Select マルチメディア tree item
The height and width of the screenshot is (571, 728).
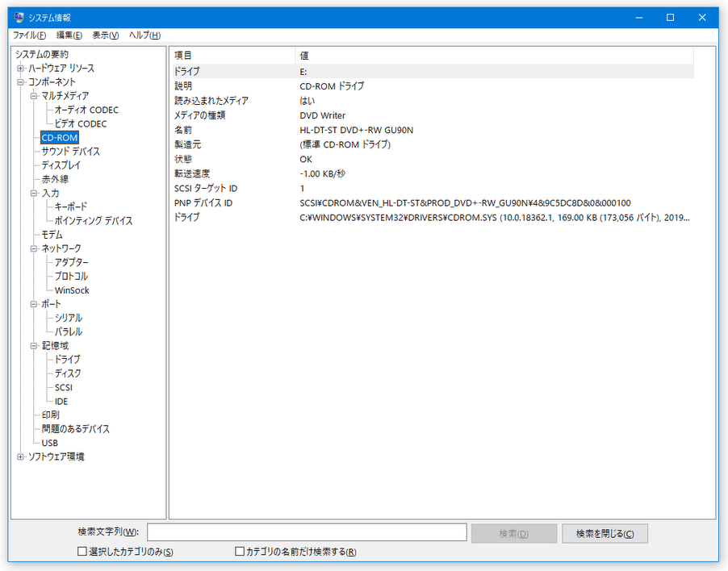pos(65,96)
